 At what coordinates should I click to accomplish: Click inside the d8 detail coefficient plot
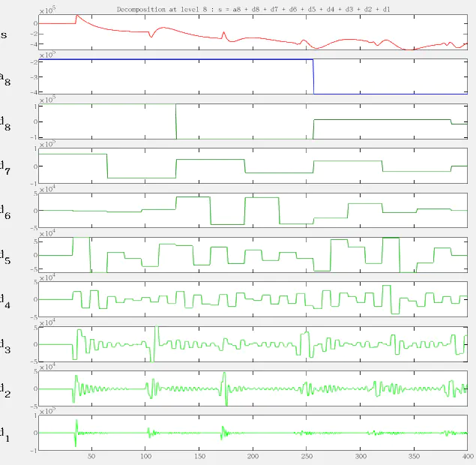(x=253, y=121)
